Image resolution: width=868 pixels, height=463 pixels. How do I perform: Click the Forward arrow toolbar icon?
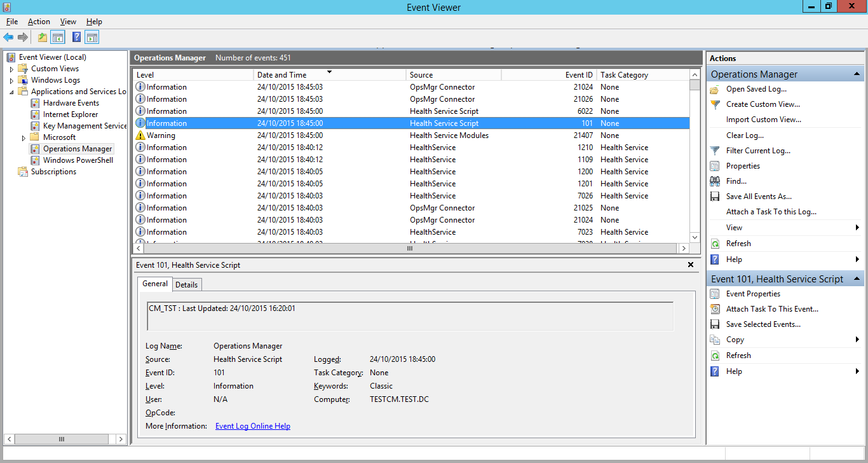(x=22, y=38)
